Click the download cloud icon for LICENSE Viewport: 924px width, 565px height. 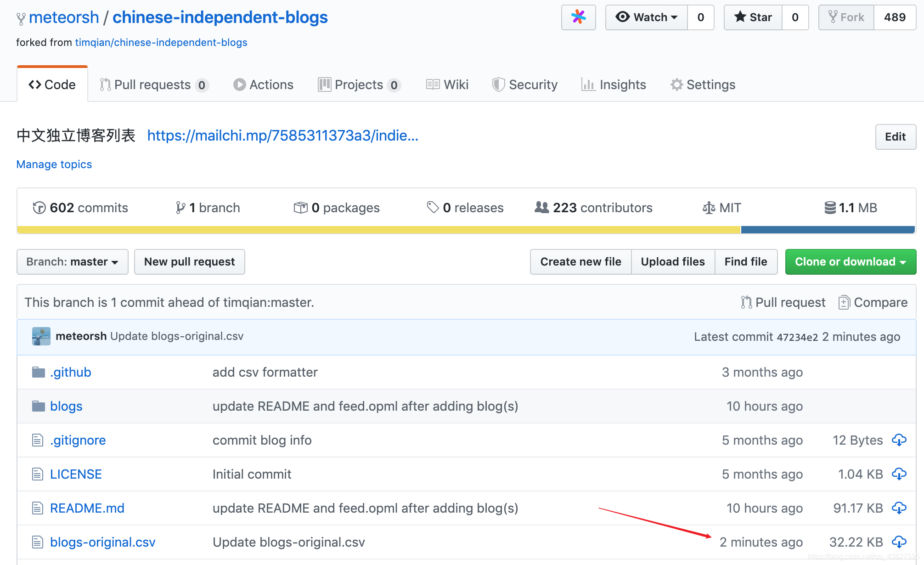(x=899, y=474)
